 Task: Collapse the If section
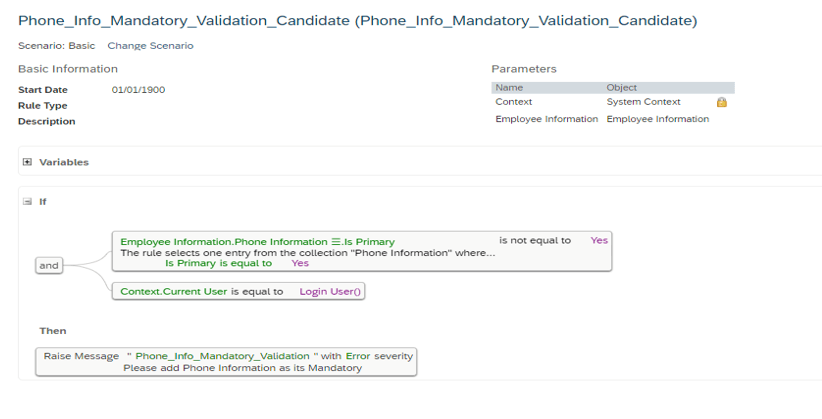[x=27, y=201]
